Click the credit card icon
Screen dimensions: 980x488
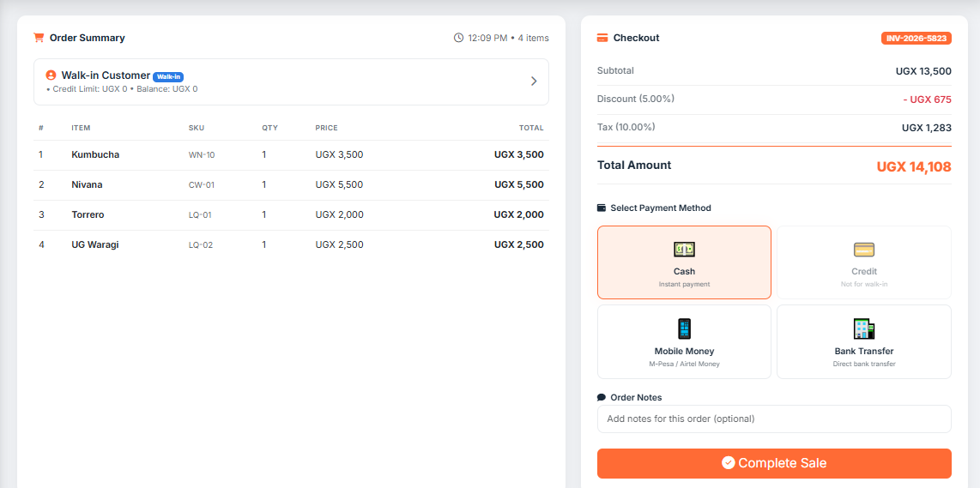[864, 250]
